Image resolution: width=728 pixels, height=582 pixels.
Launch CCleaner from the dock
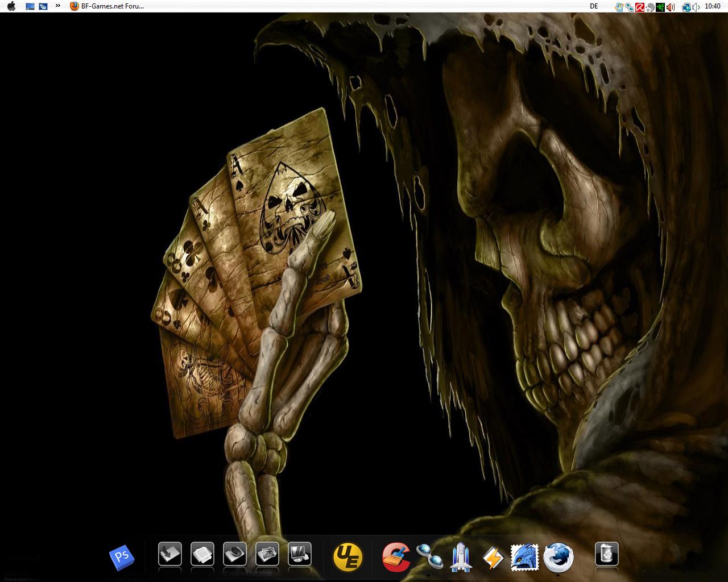coord(396,556)
